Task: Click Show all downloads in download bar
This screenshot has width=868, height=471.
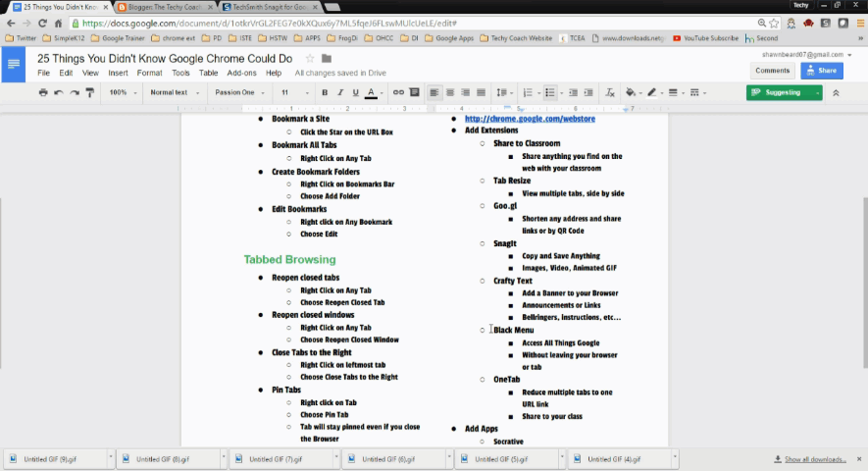Action: click(814, 458)
